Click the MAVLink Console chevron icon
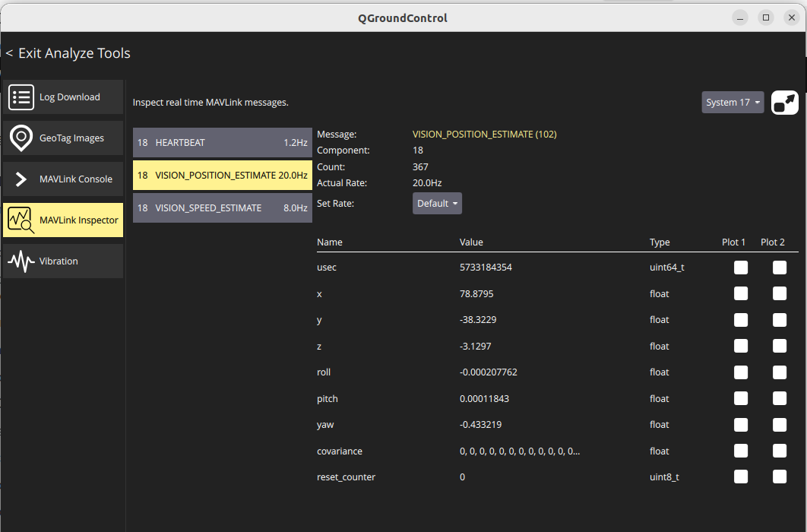The height and width of the screenshot is (532, 807). click(21, 179)
